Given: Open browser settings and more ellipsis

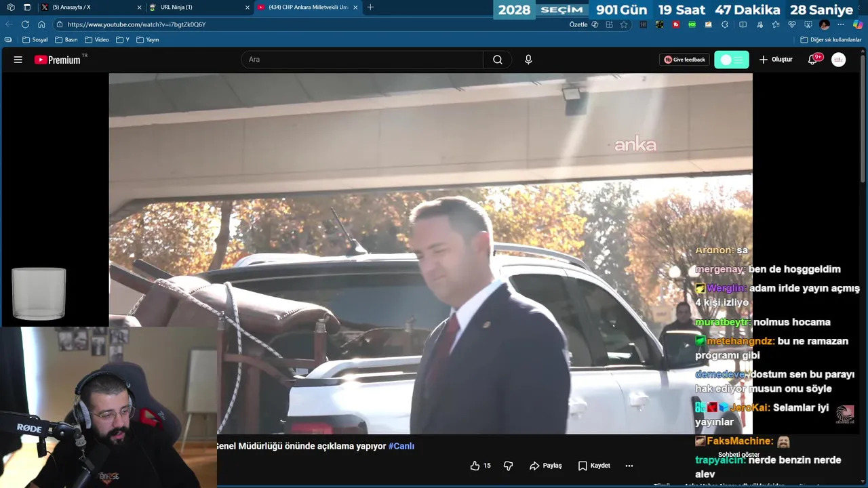Looking at the screenshot, I should (841, 24).
